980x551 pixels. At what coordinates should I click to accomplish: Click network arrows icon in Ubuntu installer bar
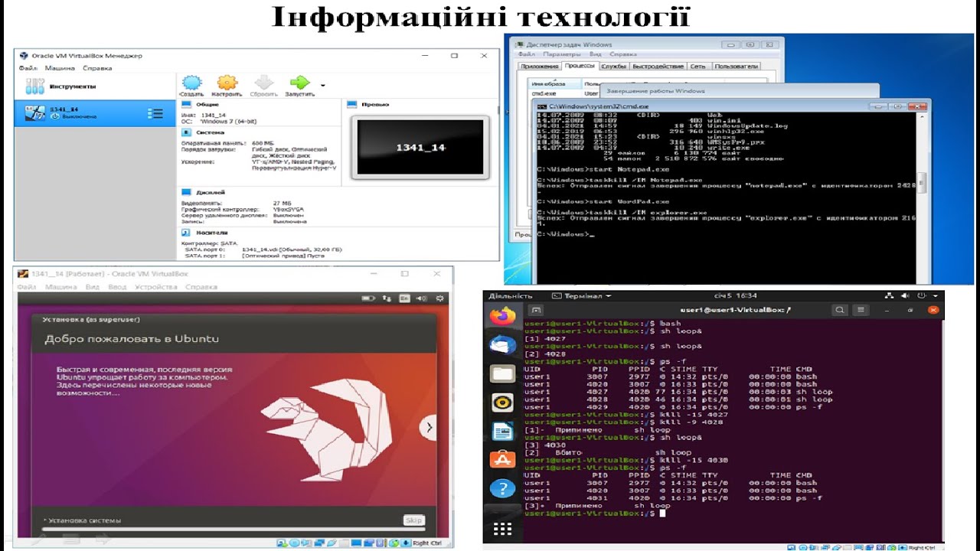coord(387,298)
